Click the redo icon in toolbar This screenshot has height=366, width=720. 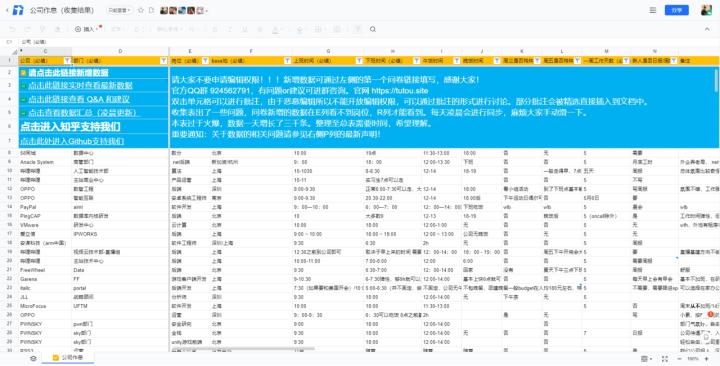[x=28, y=29]
